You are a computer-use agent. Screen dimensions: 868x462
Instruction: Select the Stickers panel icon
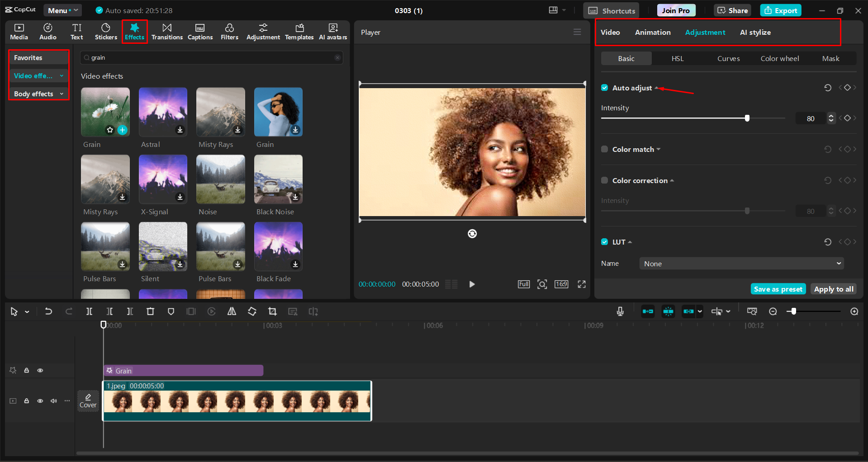click(105, 32)
